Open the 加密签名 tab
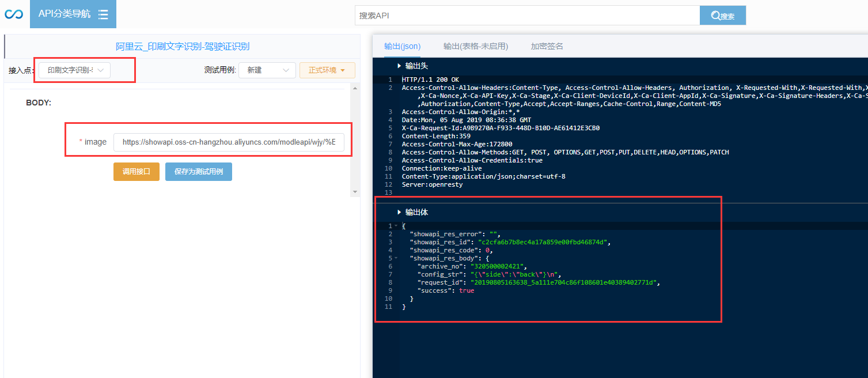Image resolution: width=868 pixels, height=378 pixels. click(547, 46)
